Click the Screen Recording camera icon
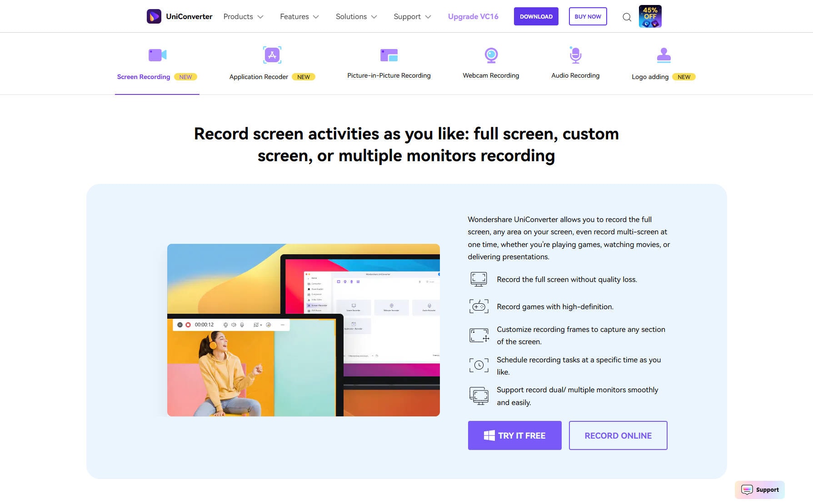The height and width of the screenshot is (504, 813). point(157,55)
